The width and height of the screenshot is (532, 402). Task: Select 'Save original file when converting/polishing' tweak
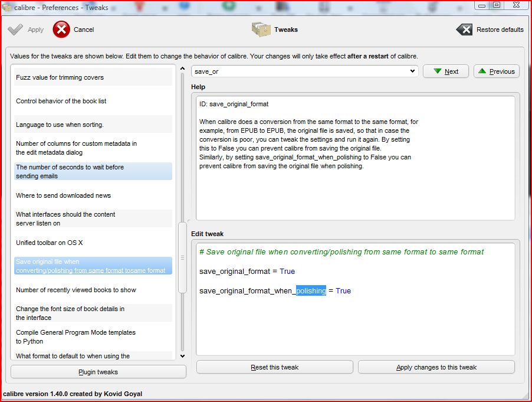click(x=93, y=266)
